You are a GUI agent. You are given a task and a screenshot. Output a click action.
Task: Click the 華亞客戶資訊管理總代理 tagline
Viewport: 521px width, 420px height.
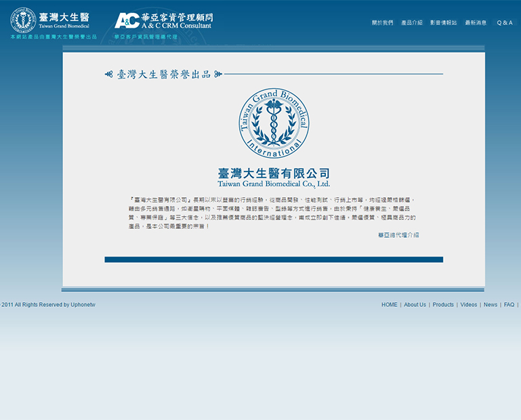coord(146,37)
